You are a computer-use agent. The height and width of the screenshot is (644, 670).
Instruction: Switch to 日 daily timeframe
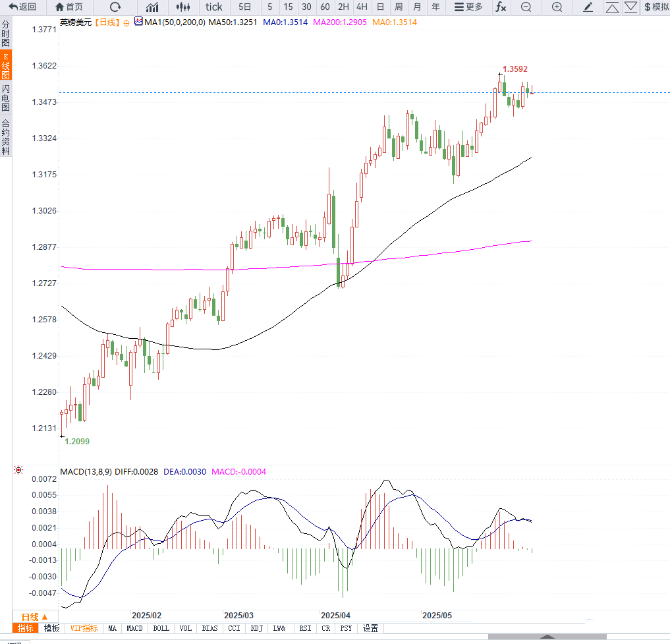(380, 7)
